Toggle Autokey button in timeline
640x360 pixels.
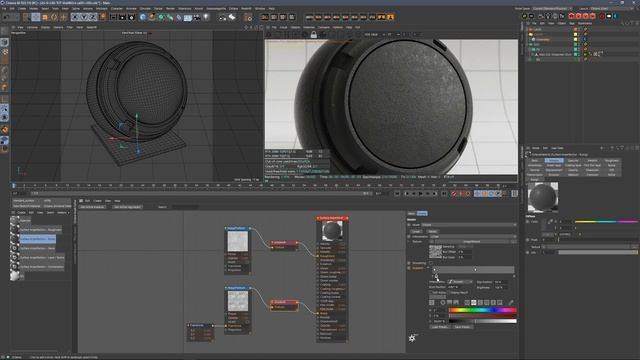point(461,193)
